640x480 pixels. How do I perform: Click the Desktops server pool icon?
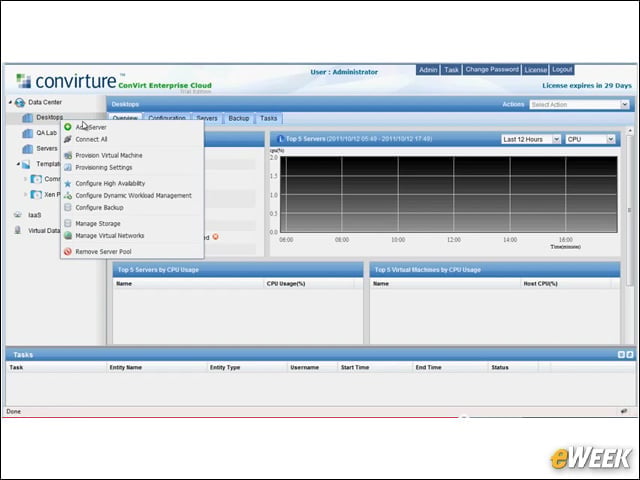27,118
